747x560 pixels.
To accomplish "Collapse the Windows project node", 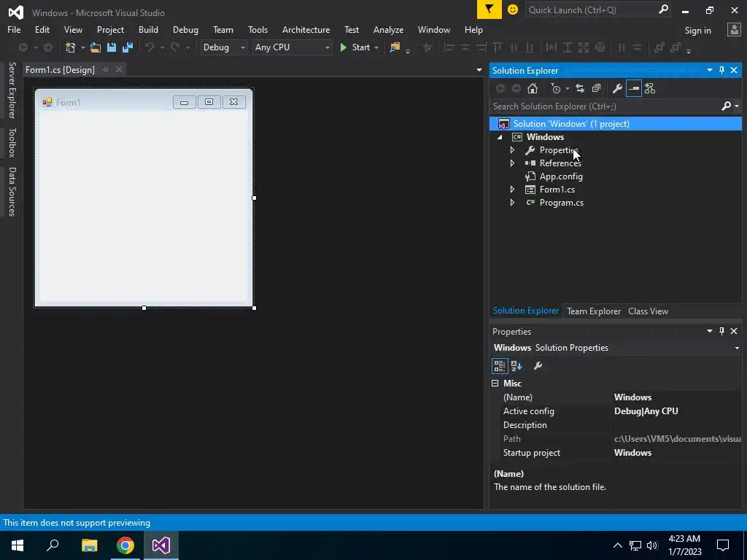I will point(500,137).
